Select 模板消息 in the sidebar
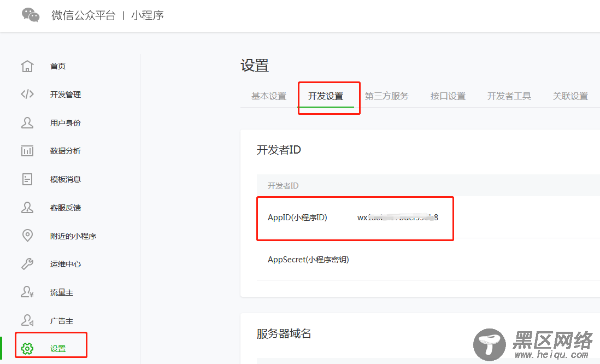The width and height of the screenshot is (600, 364). tap(66, 179)
